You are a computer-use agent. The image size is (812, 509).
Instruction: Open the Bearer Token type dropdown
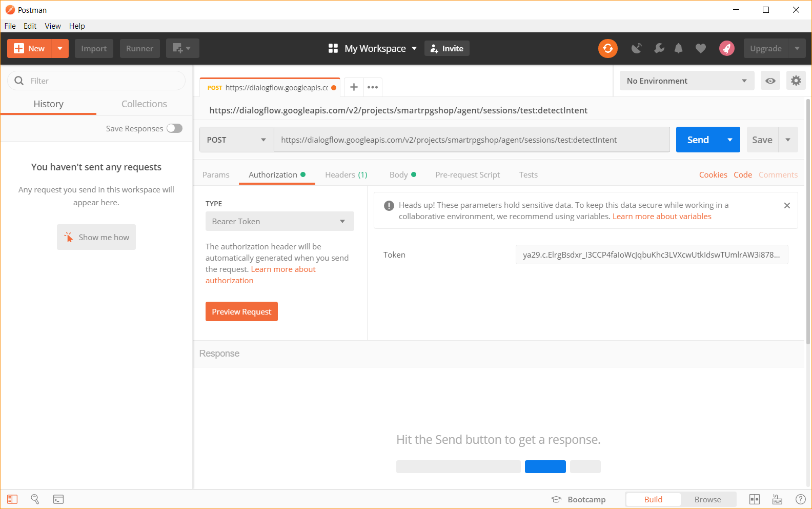(x=279, y=221)
